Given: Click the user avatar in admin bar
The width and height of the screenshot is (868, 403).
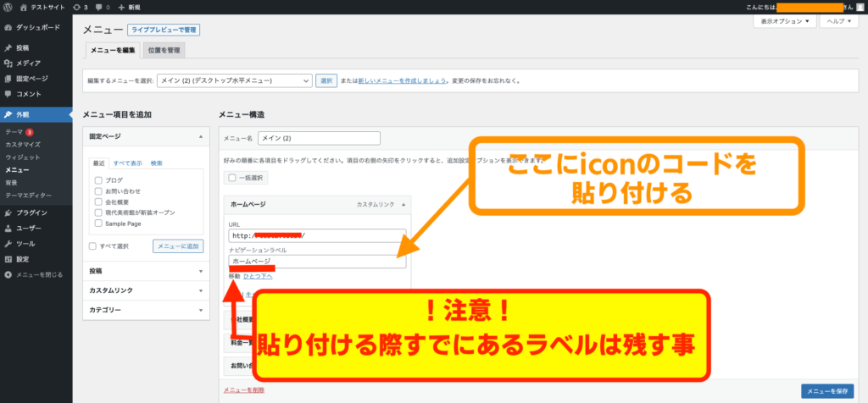Looking at the screenshot, I should [859, 7].
